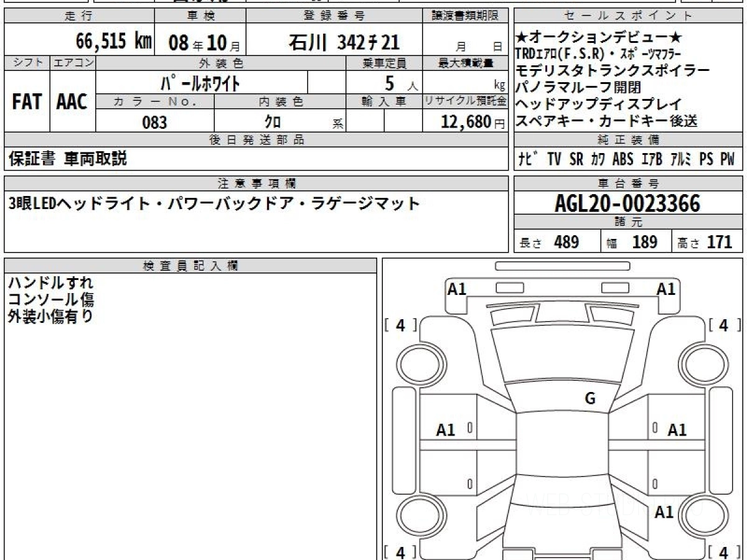Viewport: 747px width, 560px height.
Task: Select length value 489
Action: pyautogui.click(x=566, y=242)
